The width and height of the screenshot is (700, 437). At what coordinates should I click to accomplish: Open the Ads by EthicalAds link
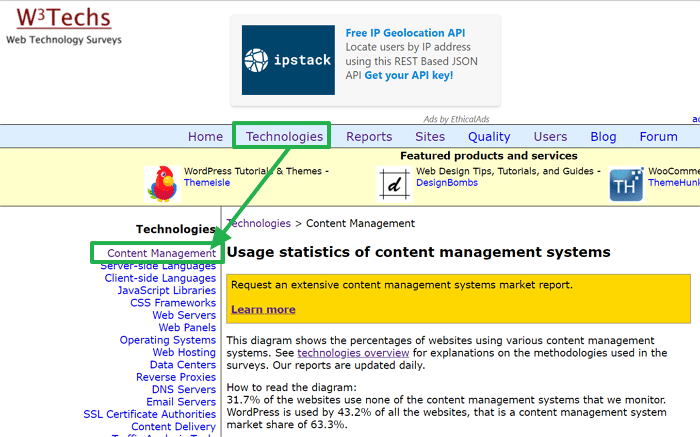tap(456, 119)
